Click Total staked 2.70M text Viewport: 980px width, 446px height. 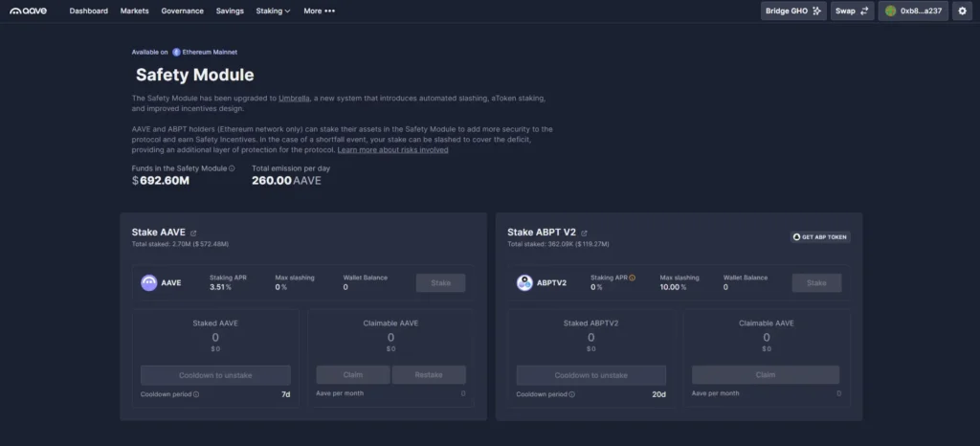point(180,244)
